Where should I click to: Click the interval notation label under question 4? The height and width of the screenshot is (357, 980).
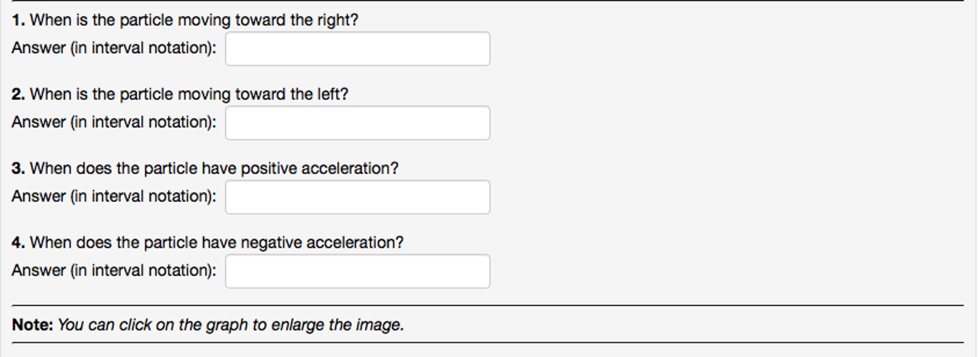pyautogui.click(x=114, y=271)
